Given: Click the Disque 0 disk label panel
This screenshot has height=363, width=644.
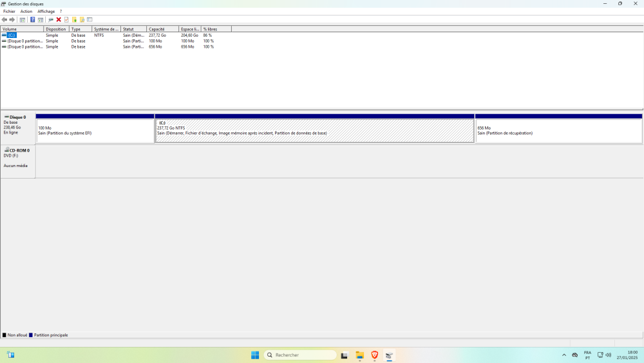Looking at the screenshot, I should 17,128.
